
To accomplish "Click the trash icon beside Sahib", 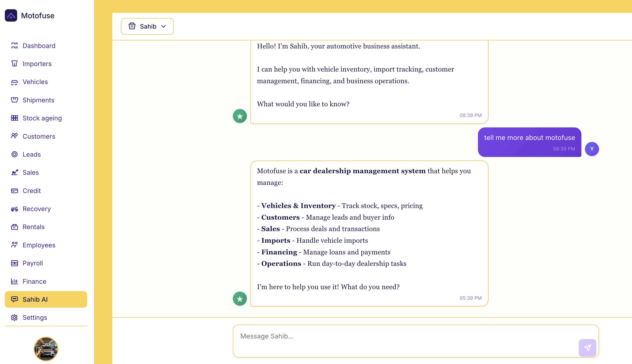I will [132, 26].
